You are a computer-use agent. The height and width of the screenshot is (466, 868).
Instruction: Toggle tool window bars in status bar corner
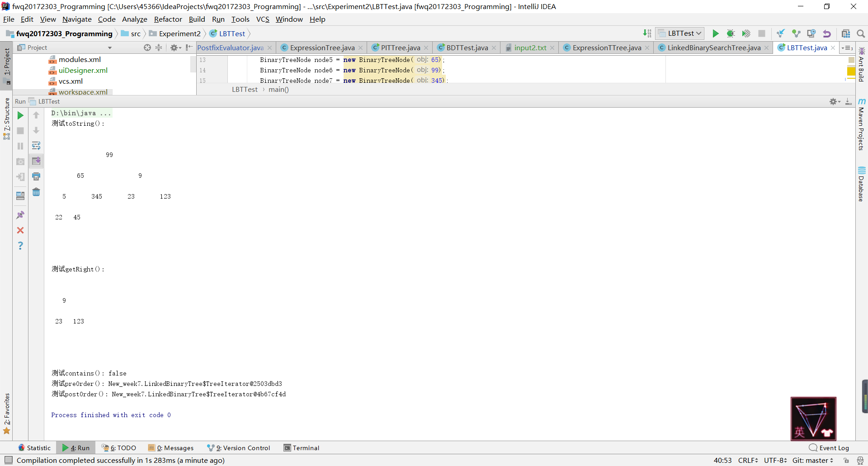click(8, 460)
